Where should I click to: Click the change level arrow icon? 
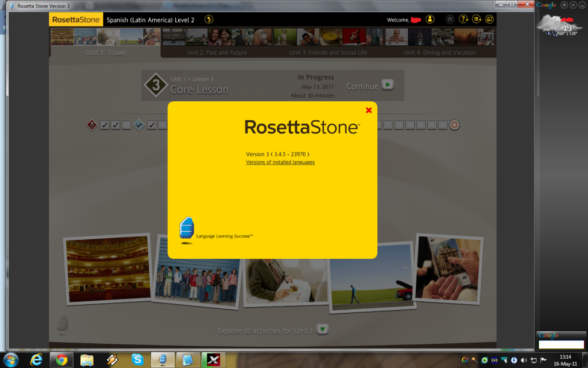click(209, 20)
